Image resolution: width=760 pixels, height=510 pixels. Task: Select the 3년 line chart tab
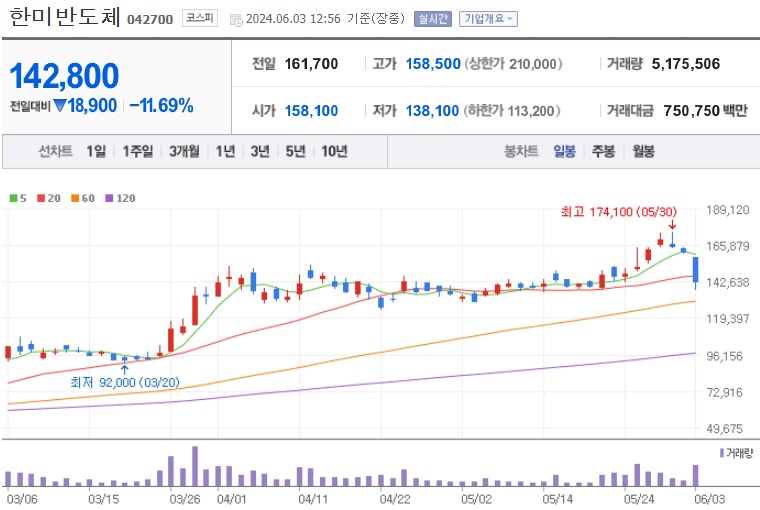[x=260, y=151]
